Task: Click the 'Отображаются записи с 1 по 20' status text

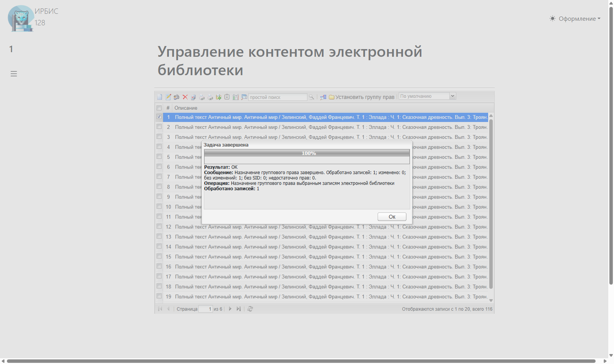Action: click(x=447, y=309)
